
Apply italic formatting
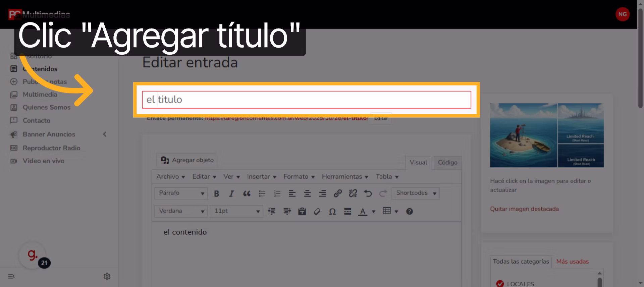pyautogui.click(x=231, y=193)
